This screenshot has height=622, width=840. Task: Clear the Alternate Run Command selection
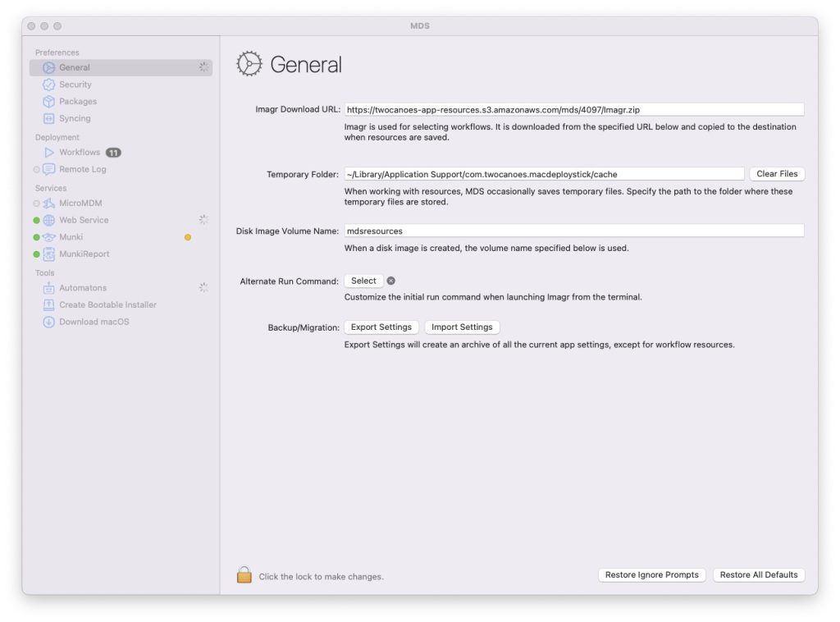pos(391,281)
